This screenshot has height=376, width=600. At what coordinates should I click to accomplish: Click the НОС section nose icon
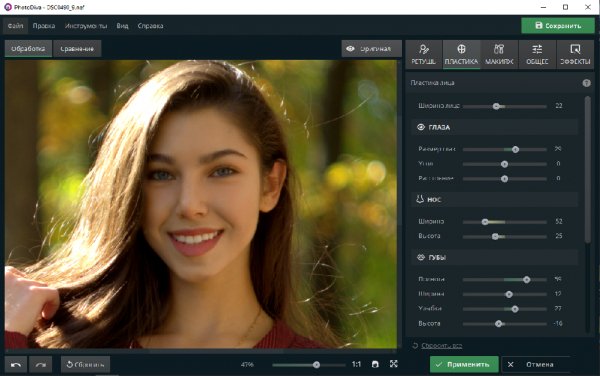420,199
